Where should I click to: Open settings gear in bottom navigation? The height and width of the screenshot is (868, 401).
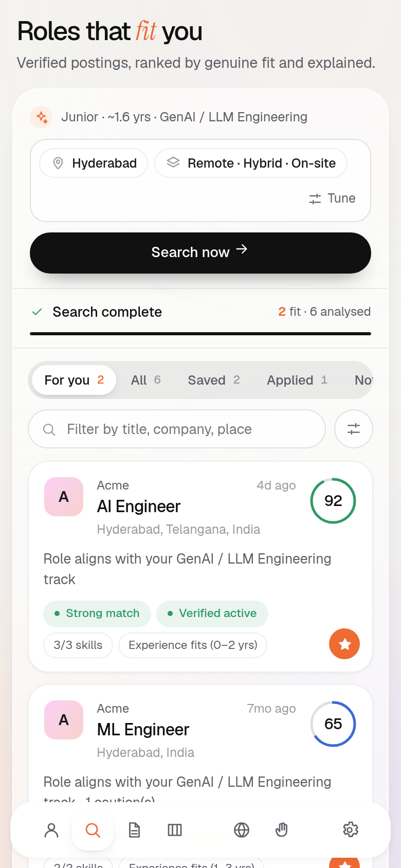pos(351,830)
